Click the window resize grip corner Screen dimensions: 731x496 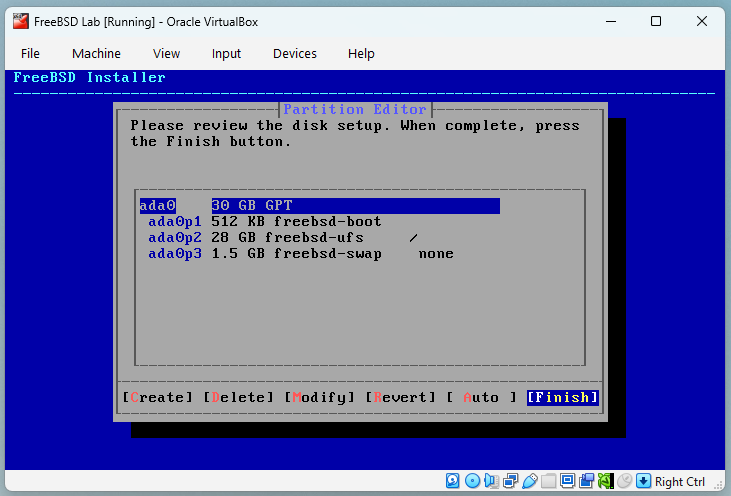(718, 486)
